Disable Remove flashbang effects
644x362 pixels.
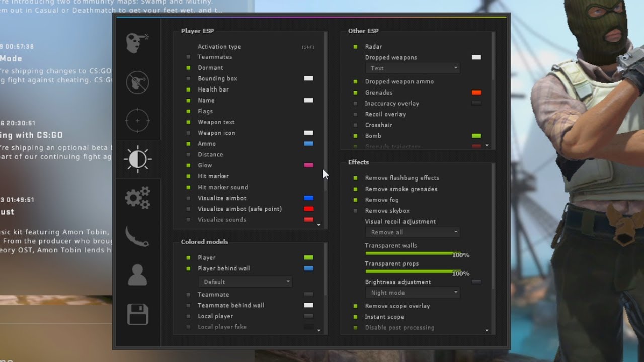(x=356, y=178)
